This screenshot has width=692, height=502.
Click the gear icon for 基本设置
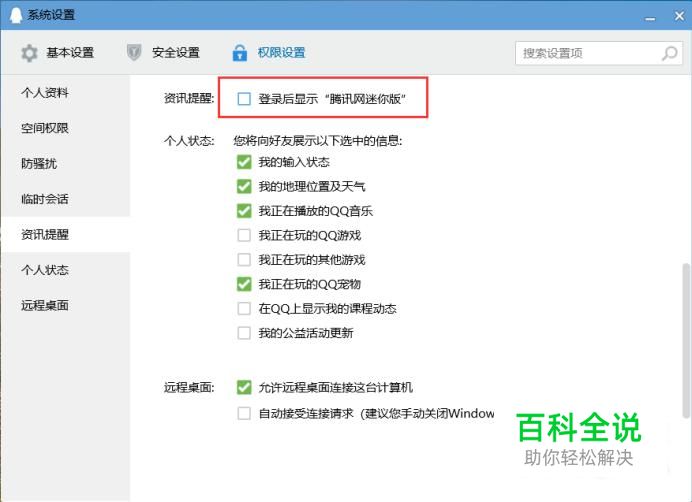tap(29, 53)
